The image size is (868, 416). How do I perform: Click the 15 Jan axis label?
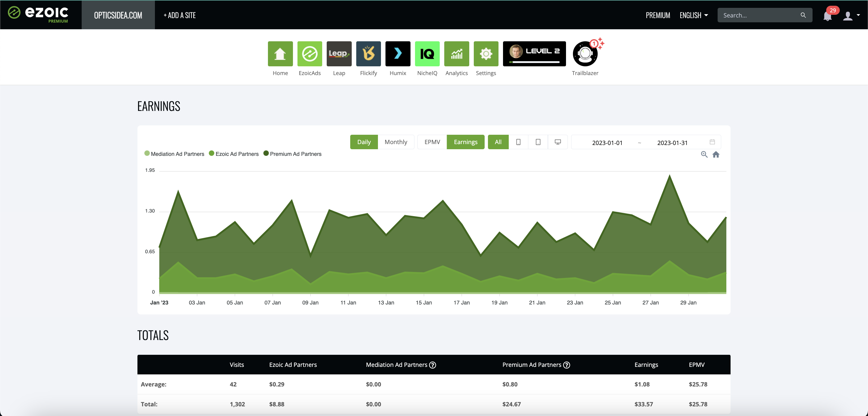(x=423, y=302)
